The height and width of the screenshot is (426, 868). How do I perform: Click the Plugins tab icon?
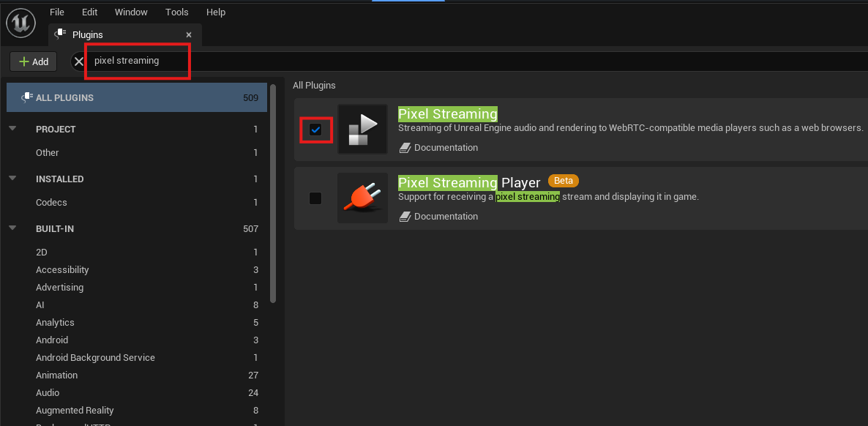(61, 34)
